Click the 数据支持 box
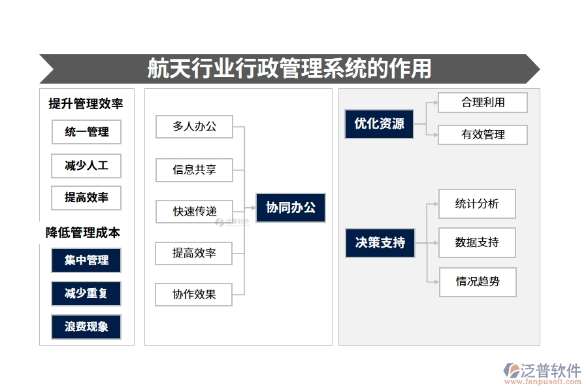 [477, 242]
